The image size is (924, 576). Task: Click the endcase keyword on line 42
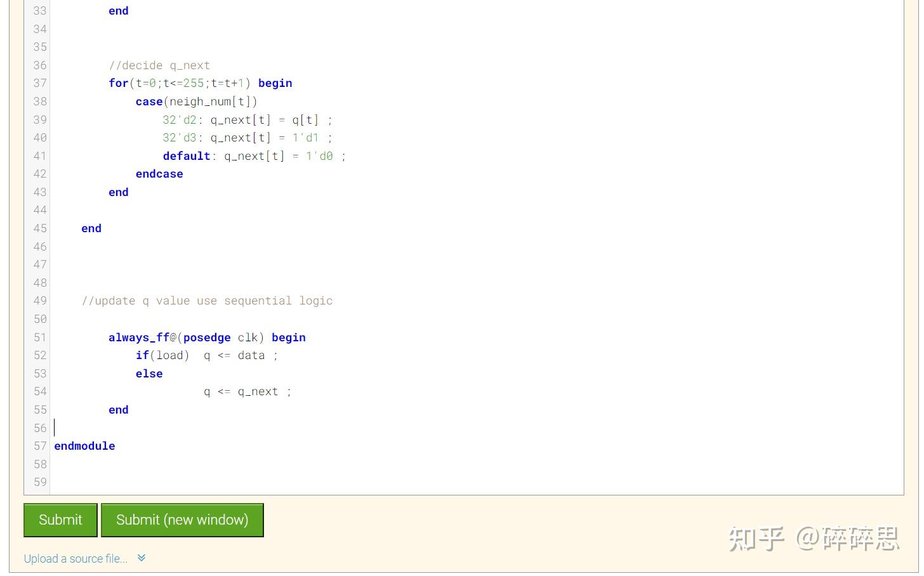pyautogui.click(x=159, y=174)
